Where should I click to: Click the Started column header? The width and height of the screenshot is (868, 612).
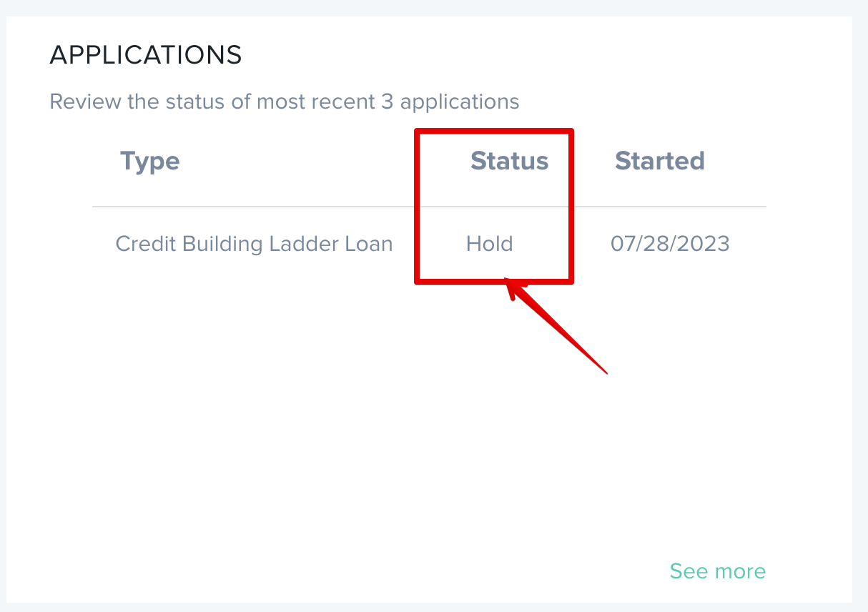pyautogui.click(x=659, y=161)
